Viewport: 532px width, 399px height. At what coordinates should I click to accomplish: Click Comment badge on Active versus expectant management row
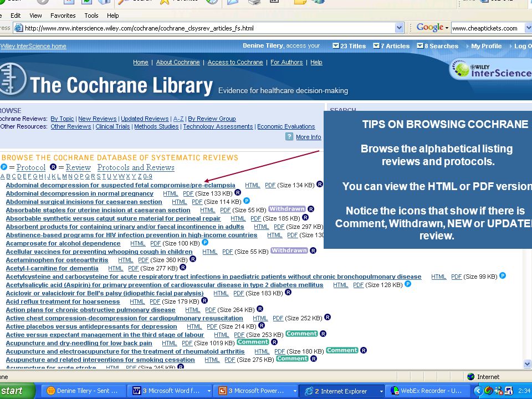[x=301, y=334]
